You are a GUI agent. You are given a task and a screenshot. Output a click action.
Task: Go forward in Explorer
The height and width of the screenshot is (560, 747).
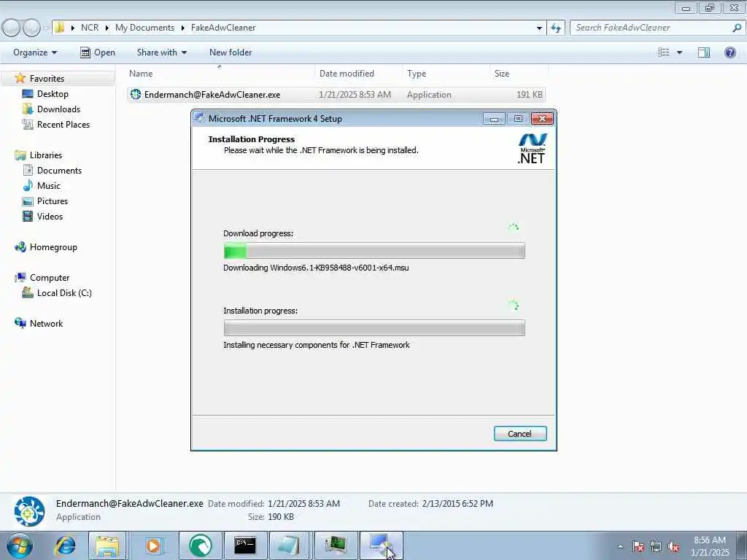tap(31, 28)
